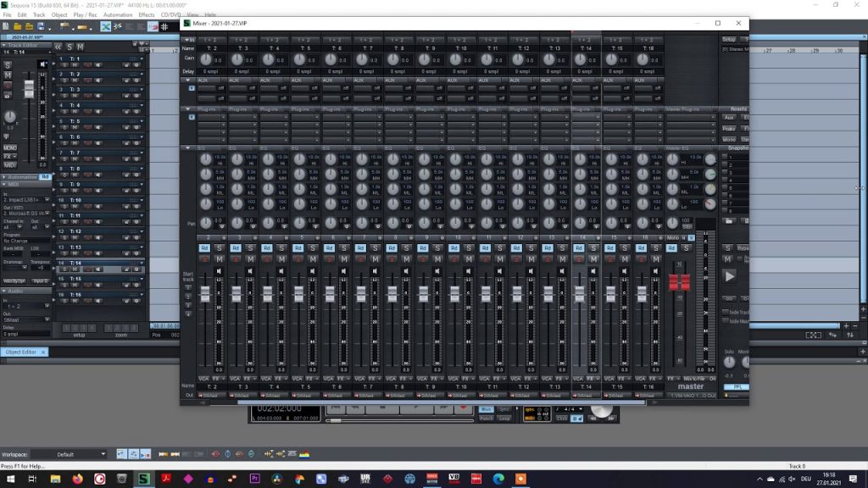Click the Track Editor speaker monitor icon

click(42, 64)
